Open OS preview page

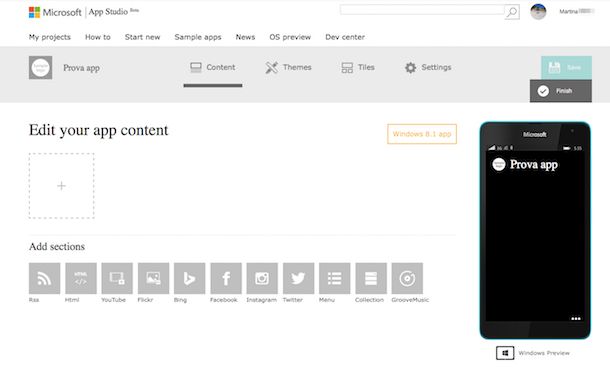(290, 37)
